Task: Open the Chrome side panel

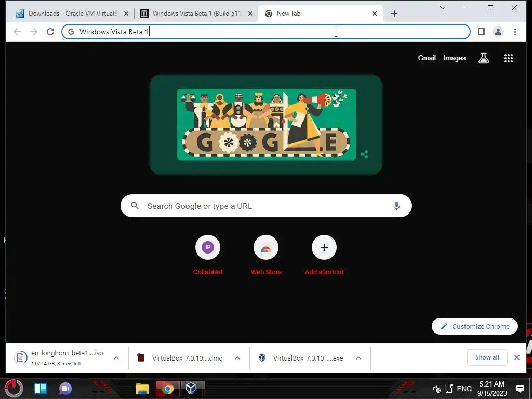Action: click(482, 32)
